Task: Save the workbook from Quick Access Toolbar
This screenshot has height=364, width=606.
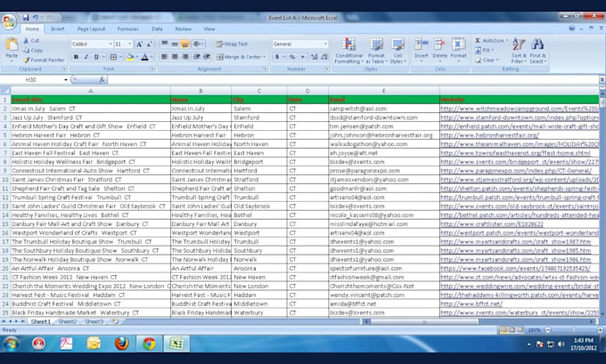Action: pos(26,18)
